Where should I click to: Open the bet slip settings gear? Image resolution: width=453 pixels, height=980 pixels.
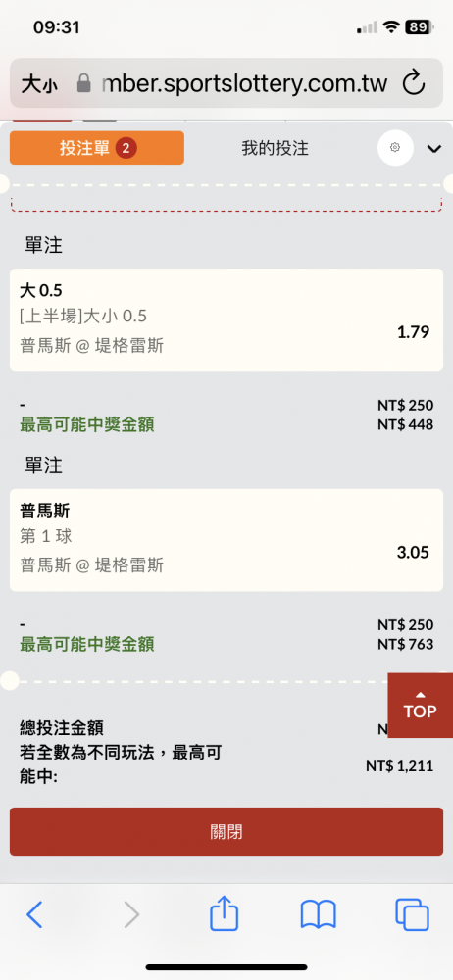(x=395, y=148)
